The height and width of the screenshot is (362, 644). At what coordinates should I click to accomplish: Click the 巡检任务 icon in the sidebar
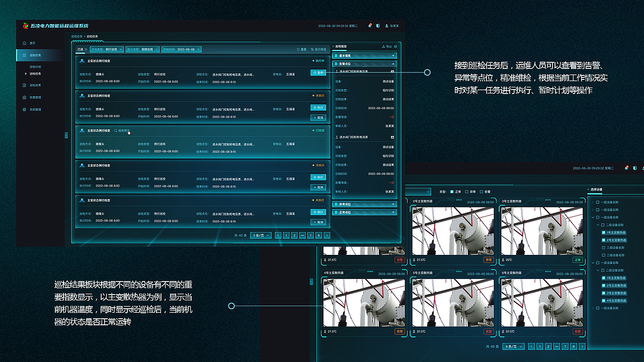point(25,55)
